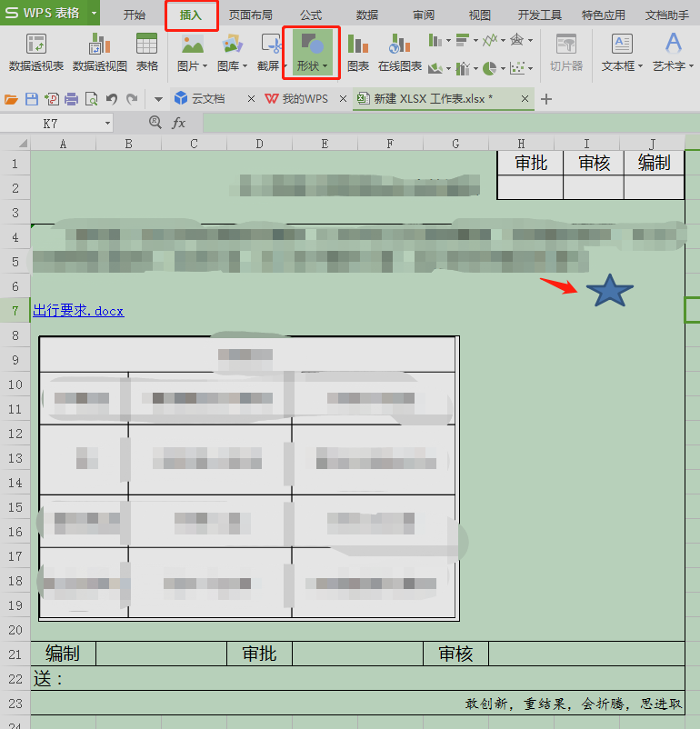Insert a 图表 chart
Screen dimensions: 700x729
click(x=358, y=53)
